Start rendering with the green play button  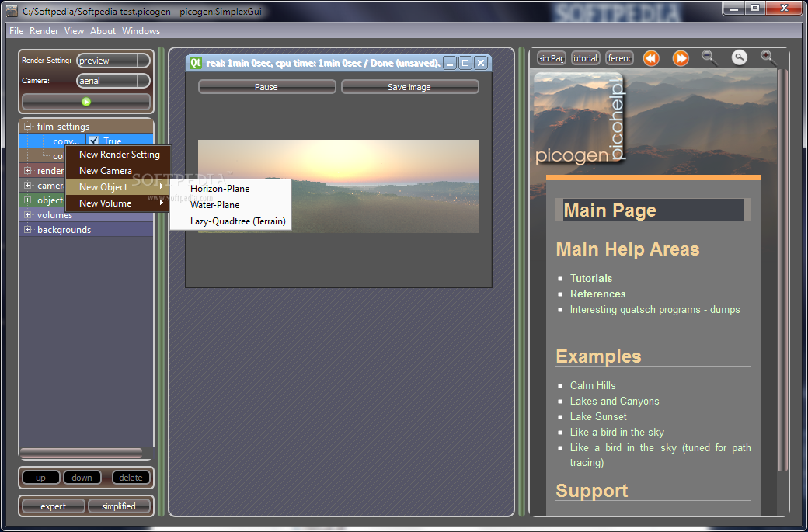[86, 102]
